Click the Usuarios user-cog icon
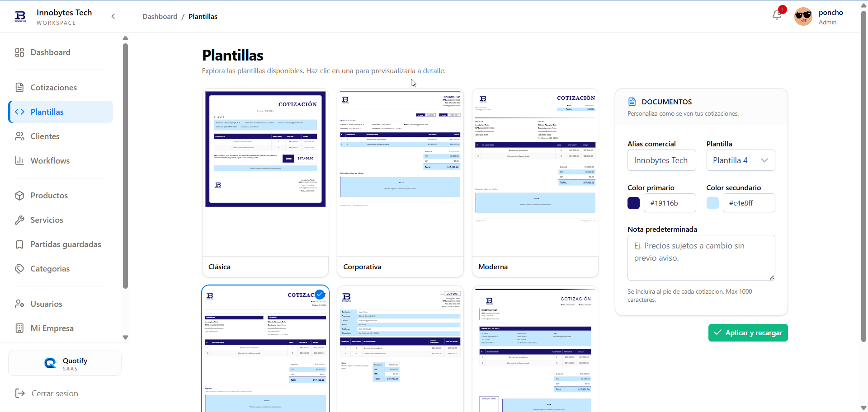Viewport: 868px width, 412px height. pyautogui.click(x=19, y=304)
